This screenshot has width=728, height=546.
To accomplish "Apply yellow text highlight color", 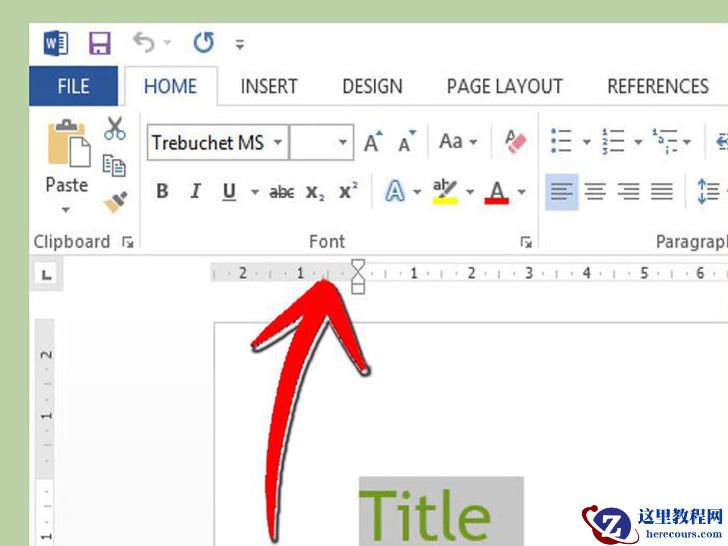I will coord(445,192).
